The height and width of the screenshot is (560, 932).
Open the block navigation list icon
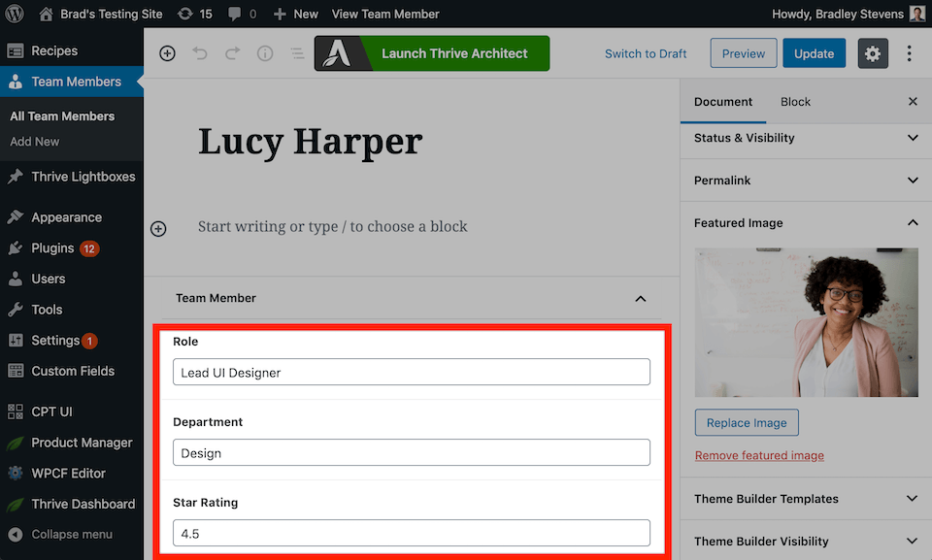tap(296, 53)
